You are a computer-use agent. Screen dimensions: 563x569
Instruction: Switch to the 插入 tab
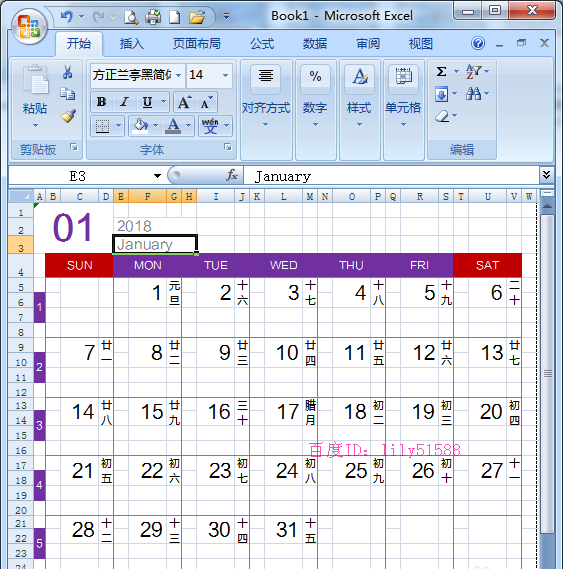[x=132, y=44]
